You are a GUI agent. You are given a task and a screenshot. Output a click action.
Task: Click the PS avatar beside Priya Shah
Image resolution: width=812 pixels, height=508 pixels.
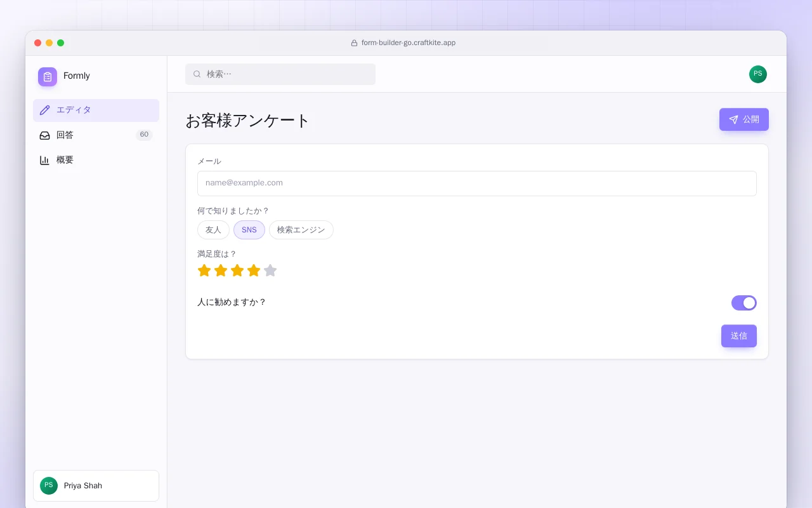(49, 486)
